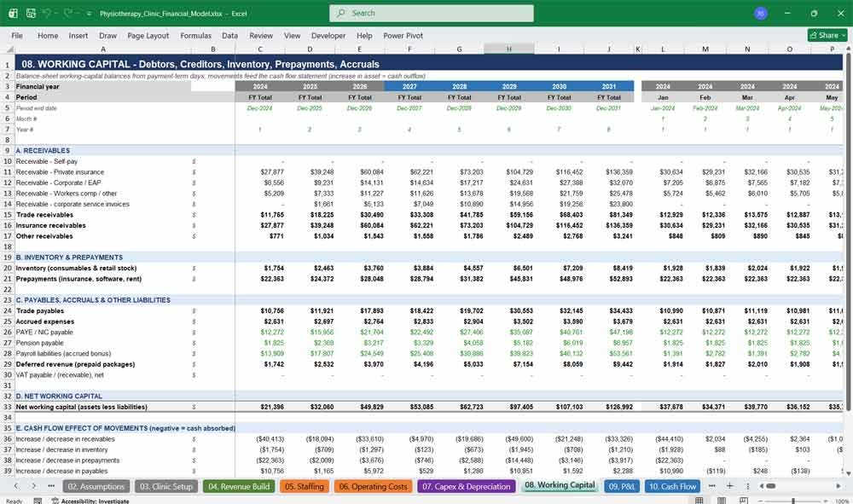Open the Insert ribbon tab
This screenshot has width=853, height=504.
coord(78,35)
